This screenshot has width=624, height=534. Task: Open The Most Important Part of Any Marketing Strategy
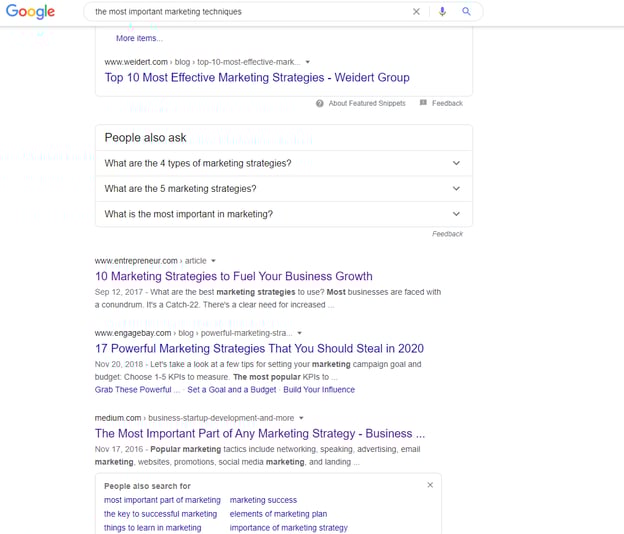click(x=260, y=433)
